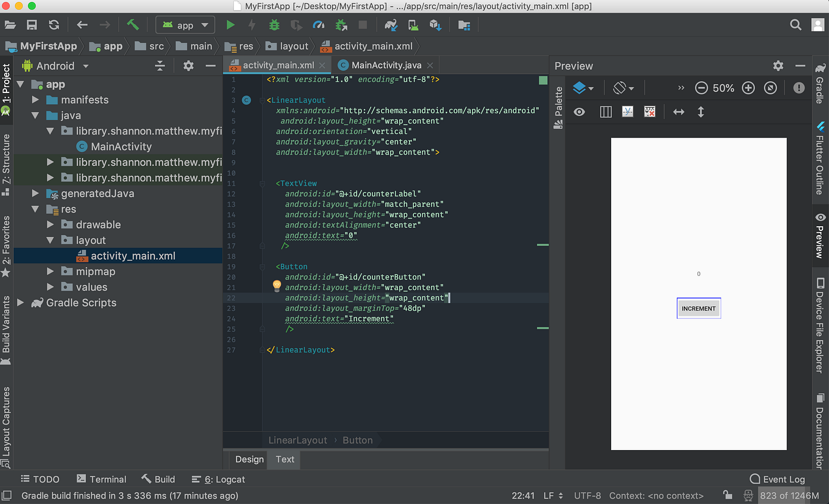Run the app with the green Run button
Image resolution: width=829 pixels, height=504 pixels.
point(231,25)
